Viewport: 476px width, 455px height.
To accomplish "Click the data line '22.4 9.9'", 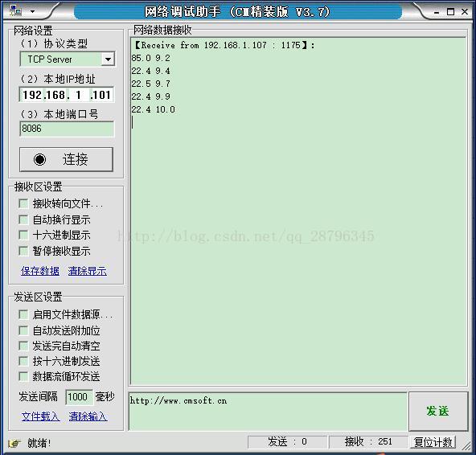I will pos(150,96).
